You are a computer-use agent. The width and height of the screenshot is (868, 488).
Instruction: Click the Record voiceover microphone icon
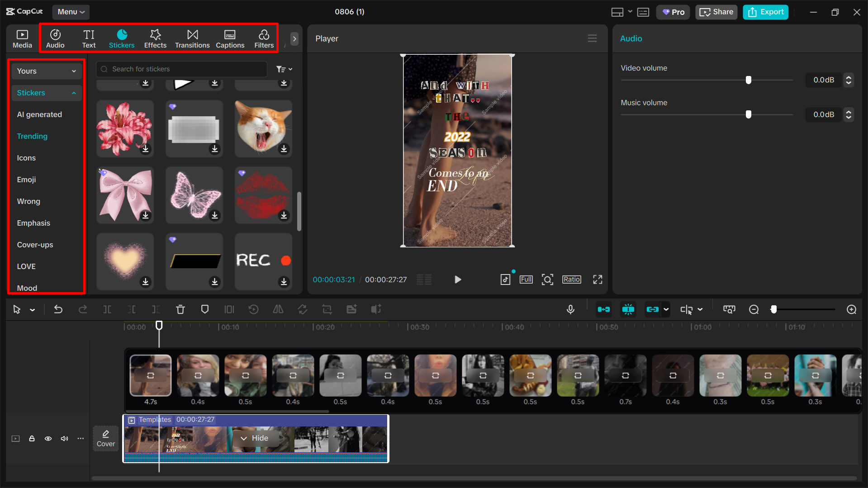570,309
